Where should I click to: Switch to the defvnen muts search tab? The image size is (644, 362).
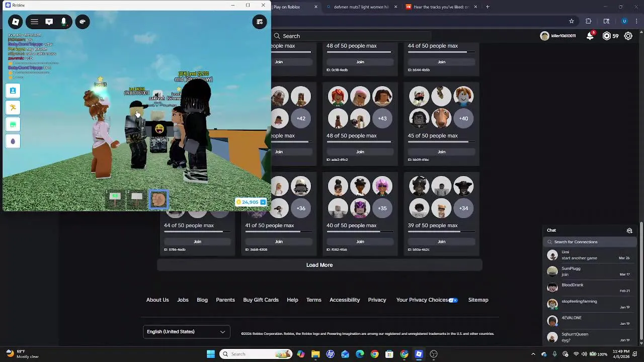click(361, 7)
